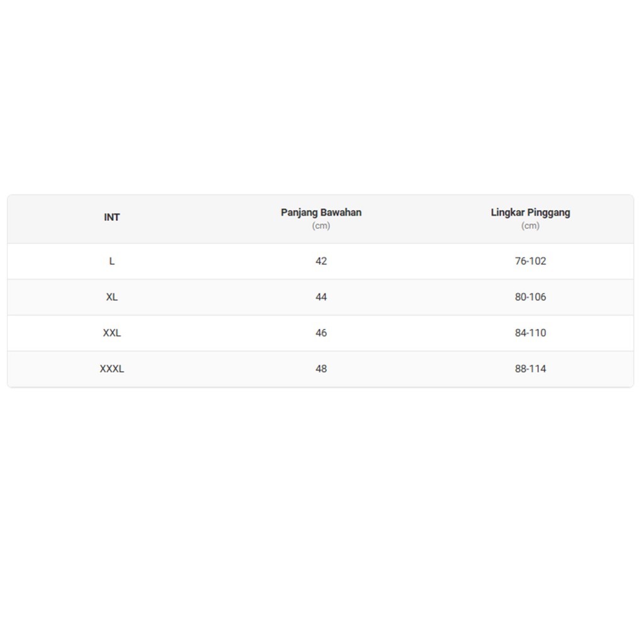Click the INT column header
Image resolution: width=644 pixels, height=644 pixels.
pos(112,217)
